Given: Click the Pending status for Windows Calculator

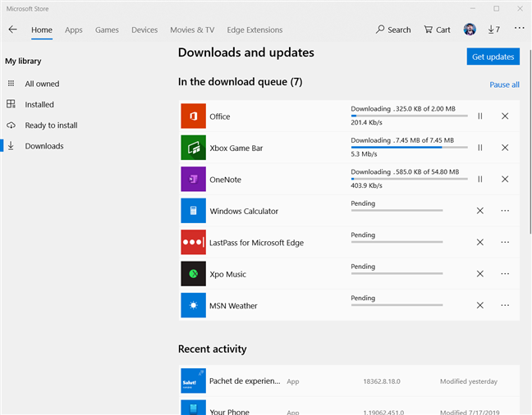Looking at the screenshot, I should (x=363, y=203).
